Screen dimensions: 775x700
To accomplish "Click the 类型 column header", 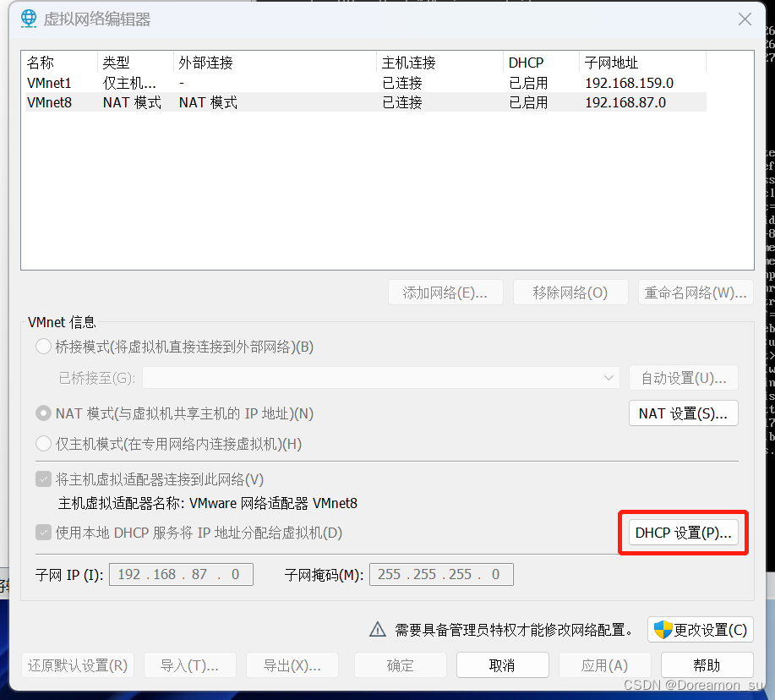I will tap(136, 63).
